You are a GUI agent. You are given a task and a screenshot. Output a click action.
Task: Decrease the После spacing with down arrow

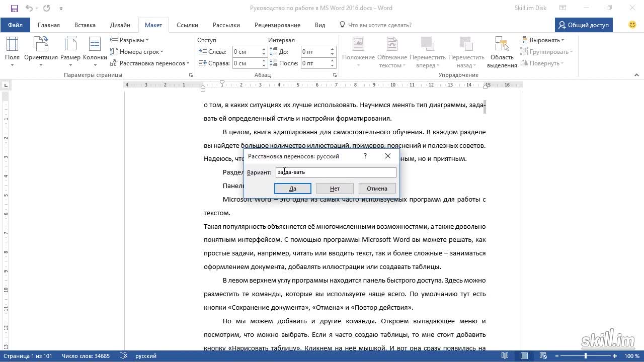tap(332, 66)
